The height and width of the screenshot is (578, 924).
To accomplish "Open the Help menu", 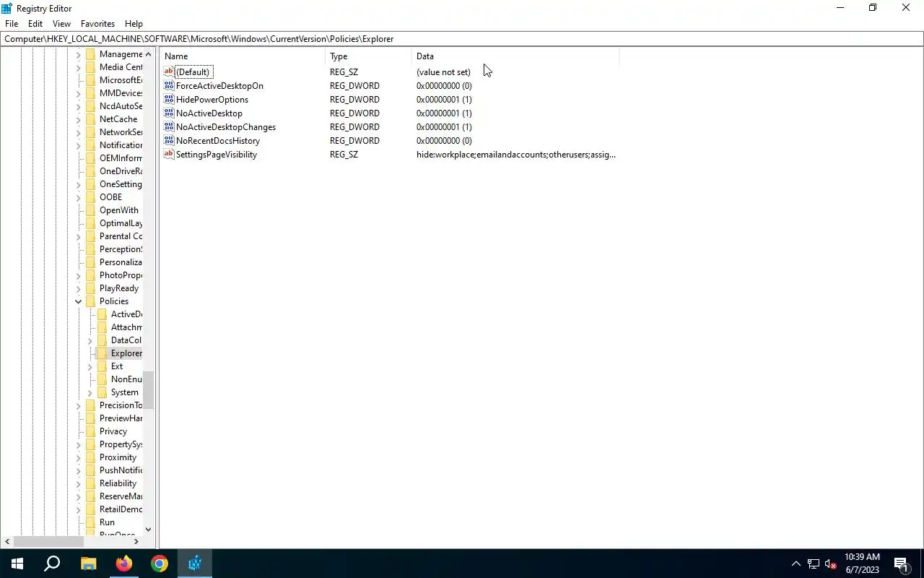I will pyautogui.click(x=134, y=24).
